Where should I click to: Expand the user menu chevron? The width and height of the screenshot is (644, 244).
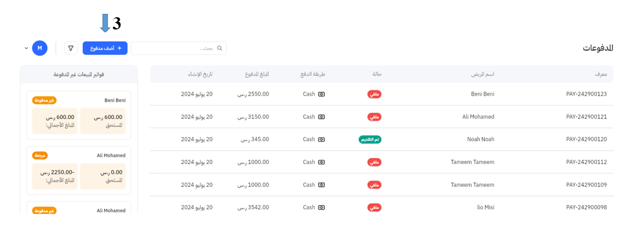point(26,48)
